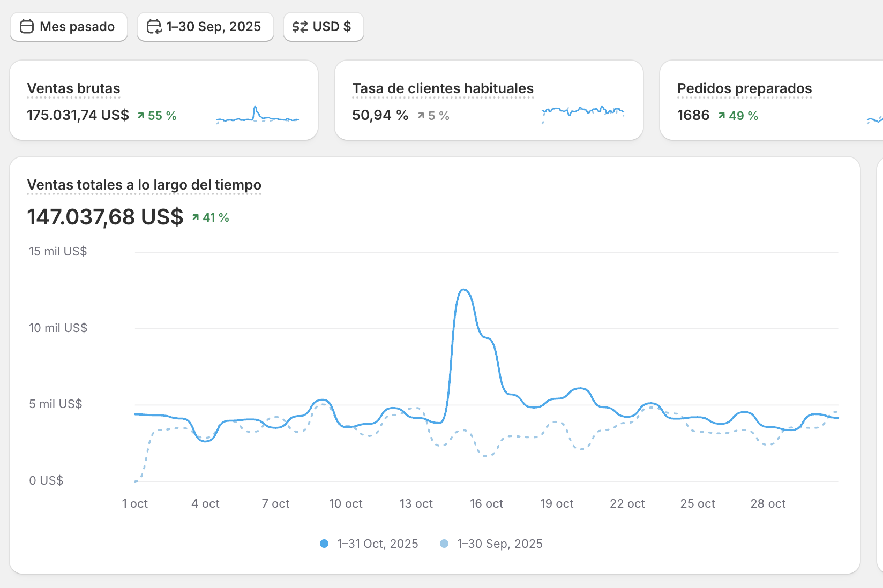Click the Ventas brutas sparkline chart
883x588 pixels.
click(x=257, y=115)
